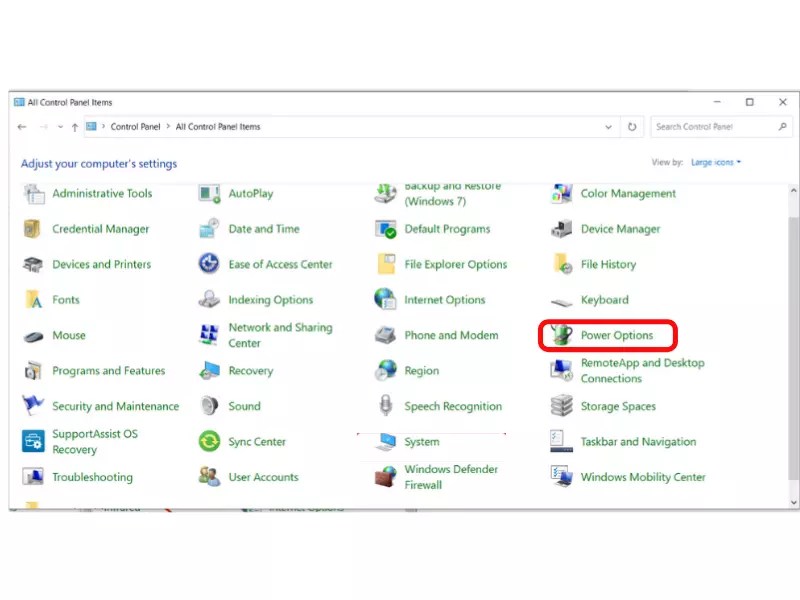Expand the View by Large icons dropdown
Viewport: 800px width, 600px height.
(x=716, y=162)
